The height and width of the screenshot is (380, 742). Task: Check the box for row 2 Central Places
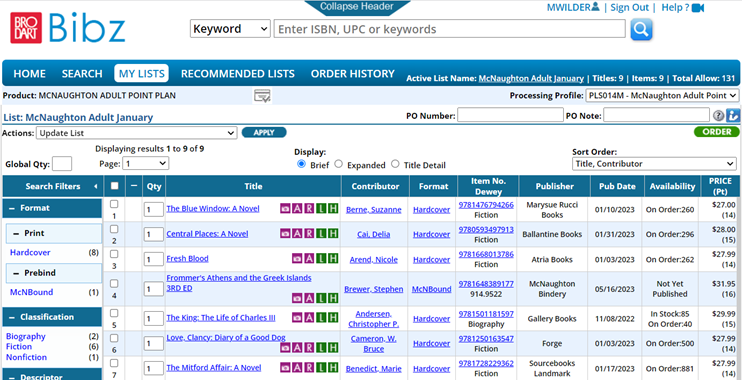point(114,229)
